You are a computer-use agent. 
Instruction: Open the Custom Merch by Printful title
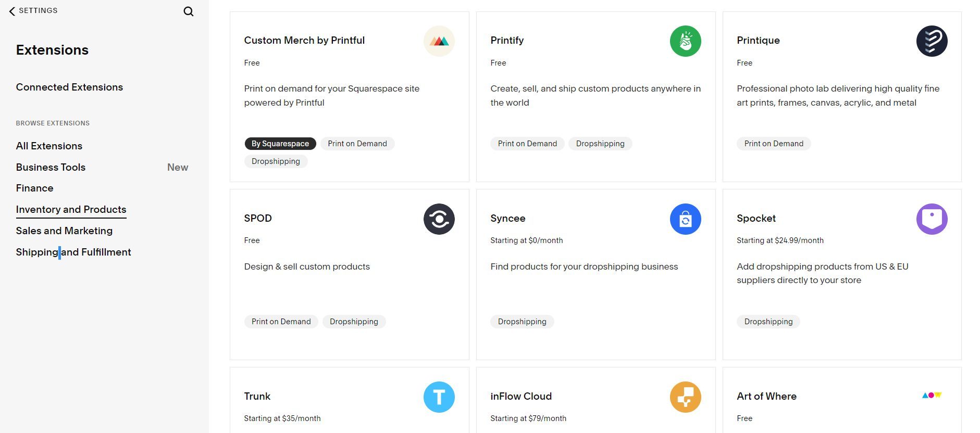[x=304, y=40]
